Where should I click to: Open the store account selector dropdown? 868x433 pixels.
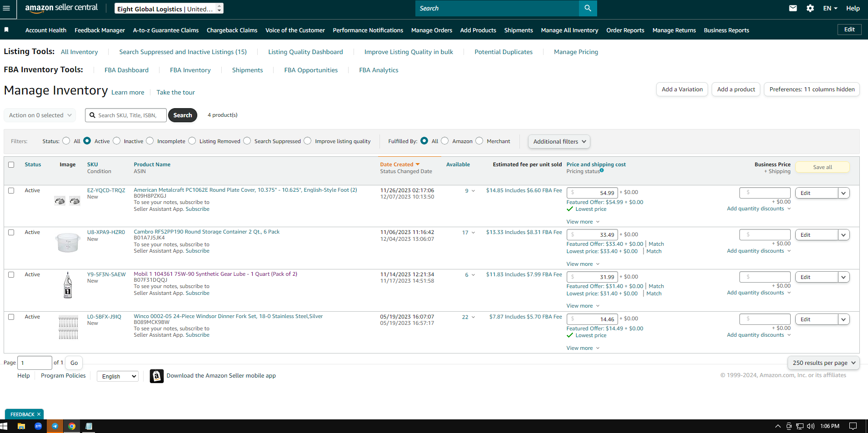point(169,9)
